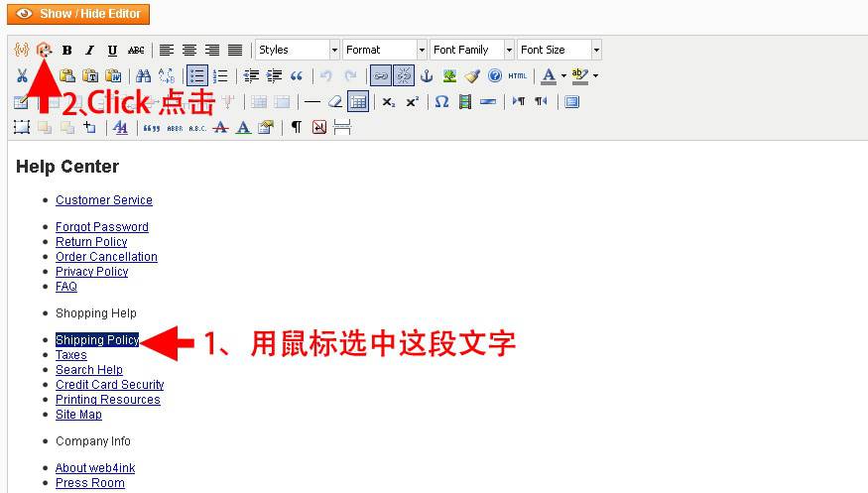Viewport: 868px width, 493px height.
Task: Insert image with tree icon
Action: [449, 75]
